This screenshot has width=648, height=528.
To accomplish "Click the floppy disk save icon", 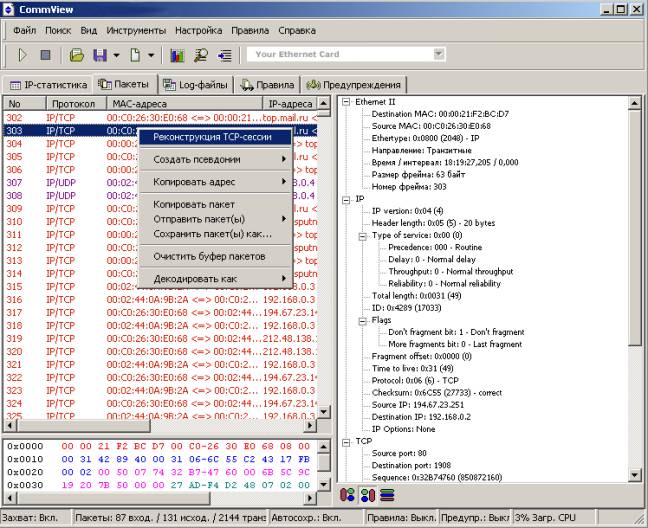I will pyautogui.click(x=99, y=55).
